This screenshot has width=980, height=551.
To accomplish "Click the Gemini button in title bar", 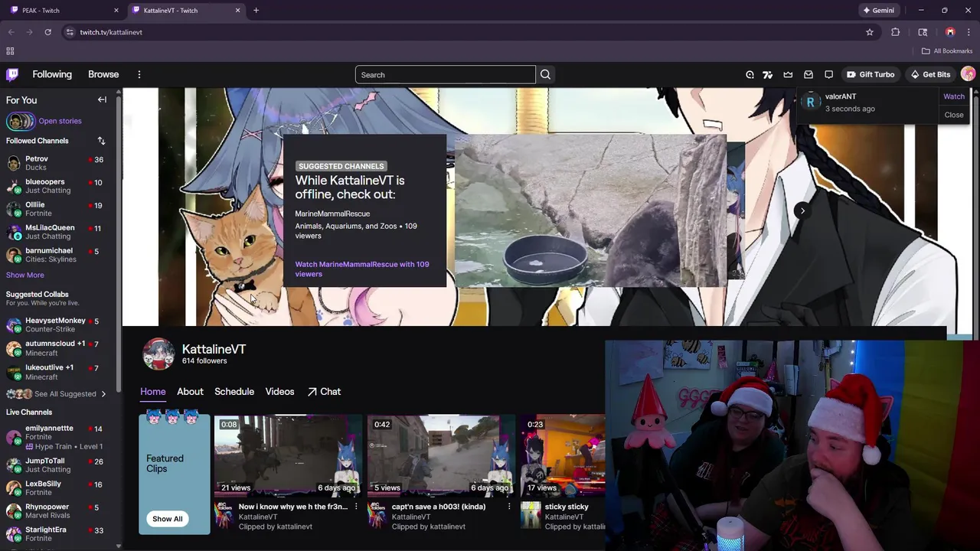I will (x=878, y=11).
